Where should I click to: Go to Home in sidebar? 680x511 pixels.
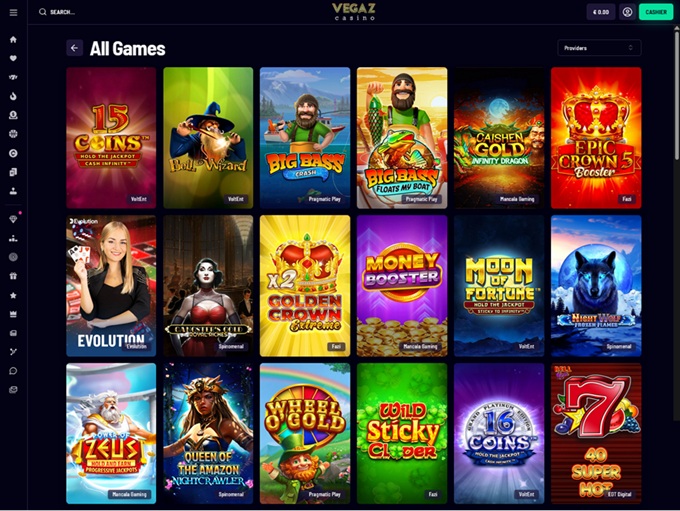pos(13,39)
